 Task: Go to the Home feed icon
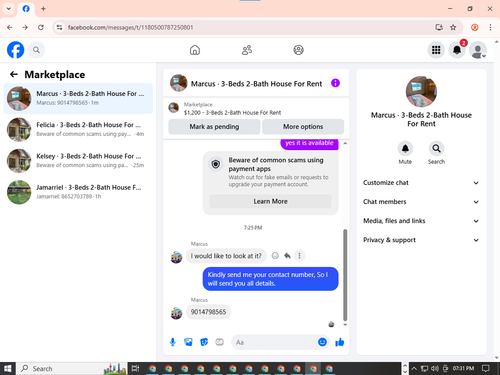[x=195, y=50]
